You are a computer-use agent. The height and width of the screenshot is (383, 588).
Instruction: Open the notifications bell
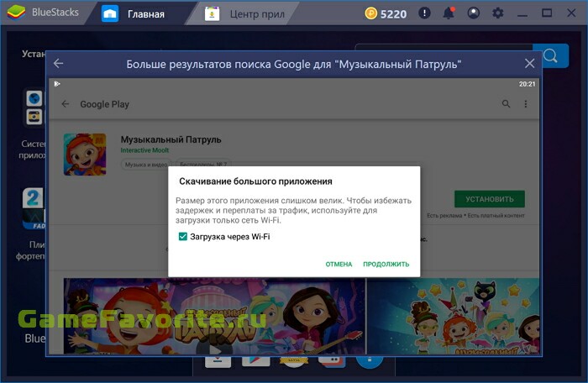[x=449, y=13]
